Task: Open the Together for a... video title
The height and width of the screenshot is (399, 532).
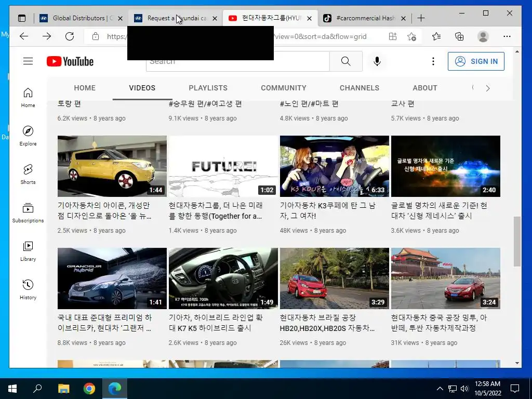Action: (x=216, y=211)
